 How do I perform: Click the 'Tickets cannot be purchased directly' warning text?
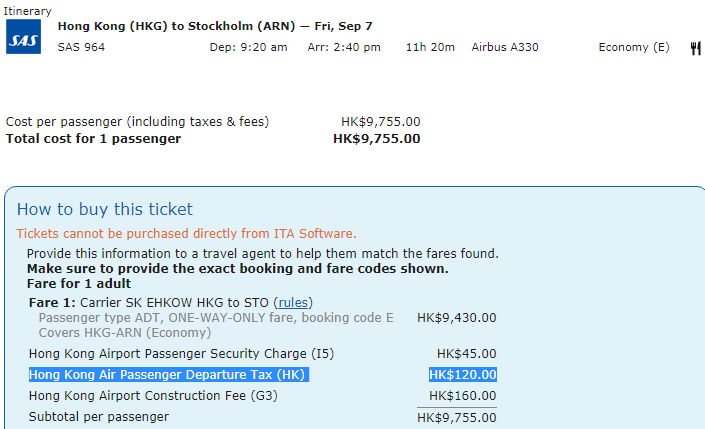pyautogui.click(x=187, y=234)
